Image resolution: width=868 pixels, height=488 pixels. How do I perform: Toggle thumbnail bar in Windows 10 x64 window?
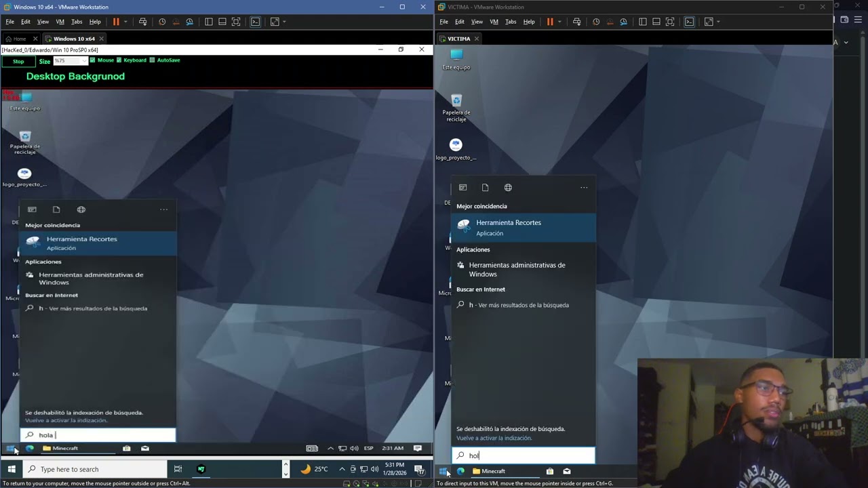pyautogui.click(x=222, y=22)
